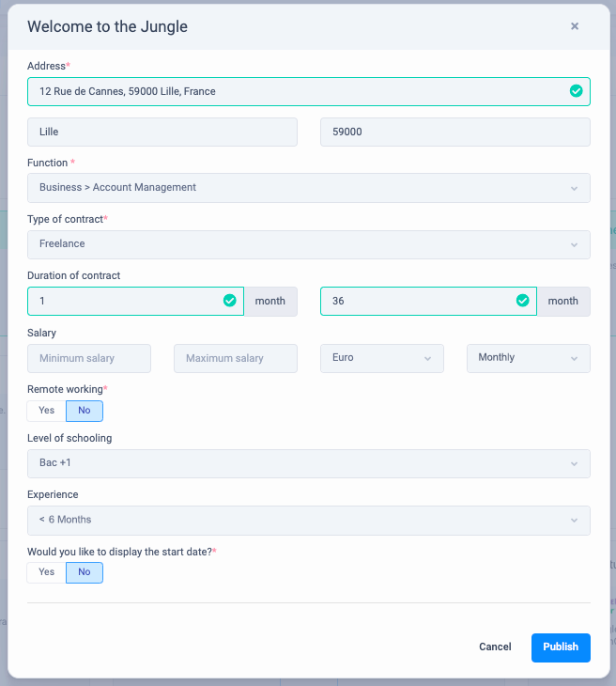Viewport: 616px width, 686px height.
Task: Click chevron arrow of Type of contract
Action: coord(575,244)
